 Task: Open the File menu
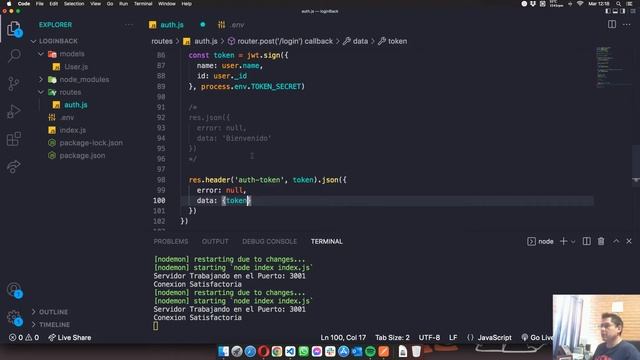coord(40,4)
